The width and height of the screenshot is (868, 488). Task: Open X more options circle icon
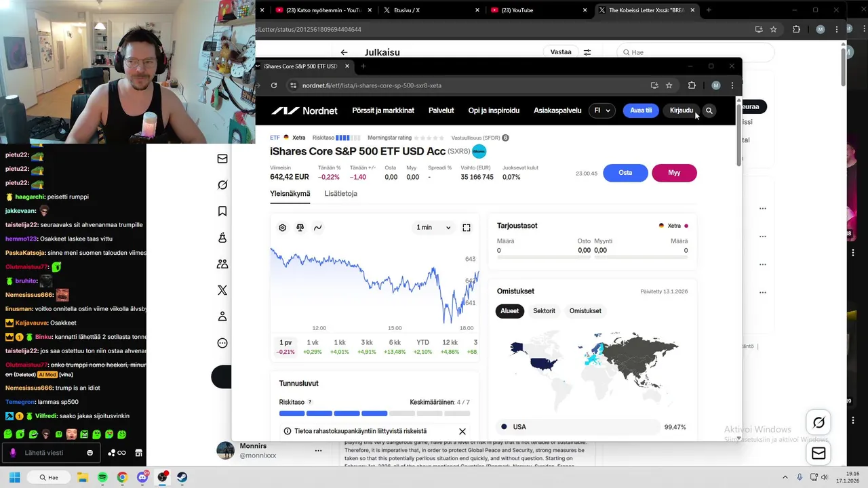point(222,343)
